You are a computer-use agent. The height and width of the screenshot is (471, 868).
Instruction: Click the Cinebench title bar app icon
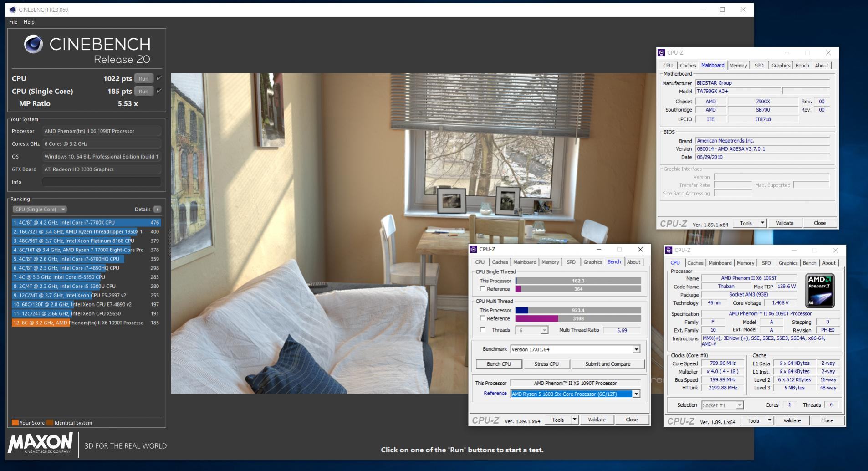tap(13, 10)
